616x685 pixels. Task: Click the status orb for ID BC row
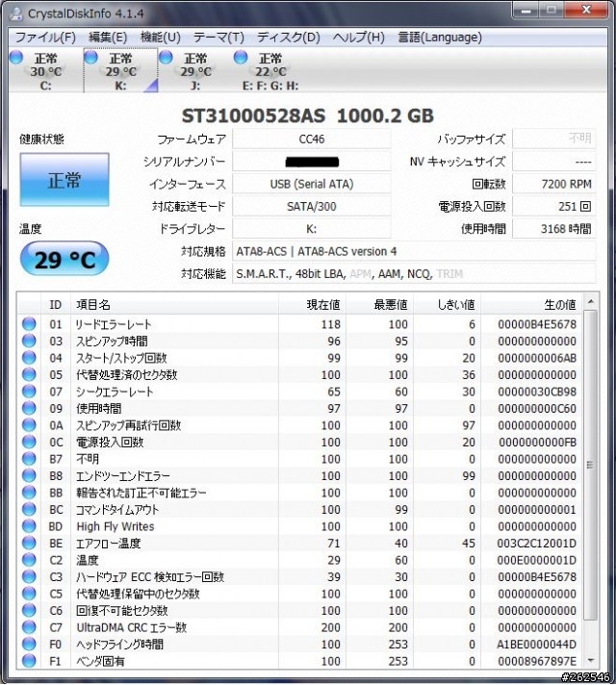[29, 509]
